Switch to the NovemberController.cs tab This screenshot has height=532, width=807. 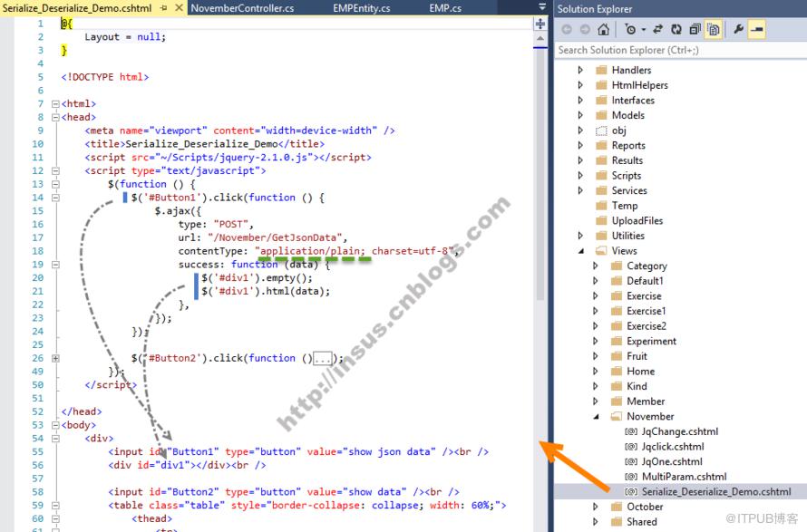tap(242, 8)
